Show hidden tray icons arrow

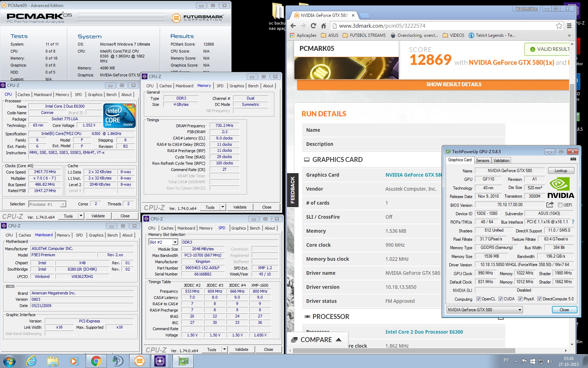point(516,361)
